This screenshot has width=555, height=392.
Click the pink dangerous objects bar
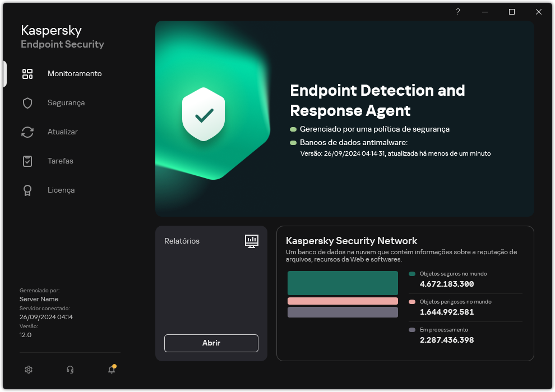click(x=343, y=301)
